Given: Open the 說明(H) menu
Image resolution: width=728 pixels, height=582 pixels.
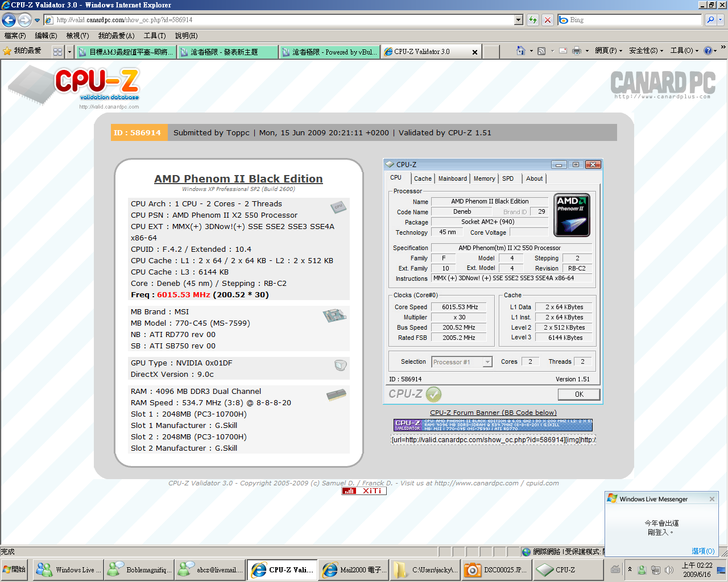Looking at the screenshot, I should tap(186, 36).
